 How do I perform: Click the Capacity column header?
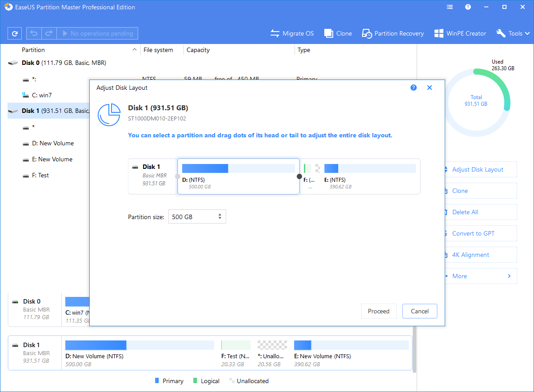pyautogui.click(x=198, y=50)
